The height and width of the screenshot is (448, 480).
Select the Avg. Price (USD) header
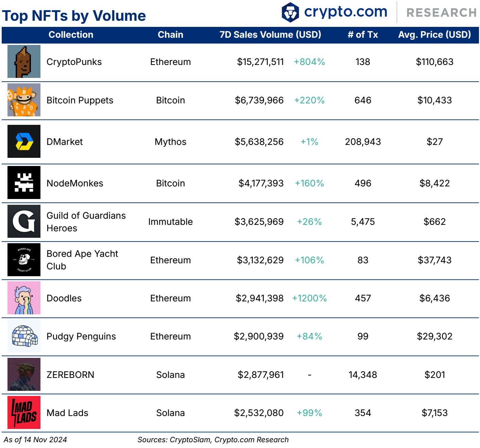point(434,35)
